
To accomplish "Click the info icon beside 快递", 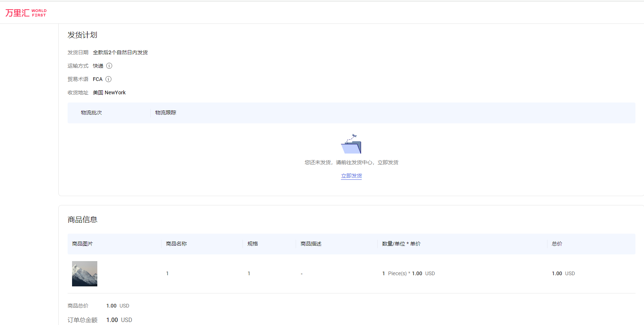I will coord(109,66).
